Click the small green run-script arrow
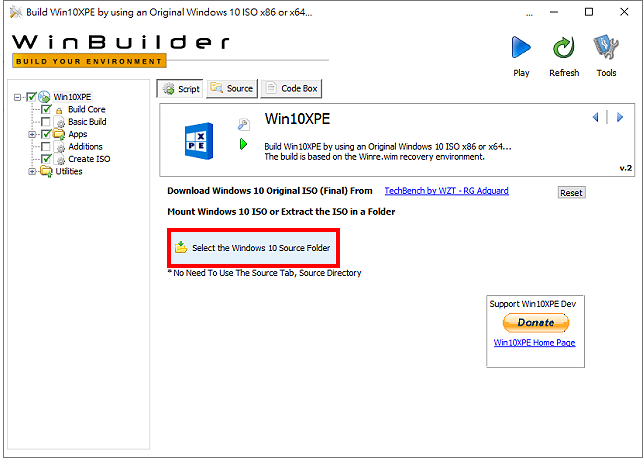This screenshot has height=458, width=643. tap(244, 144)
